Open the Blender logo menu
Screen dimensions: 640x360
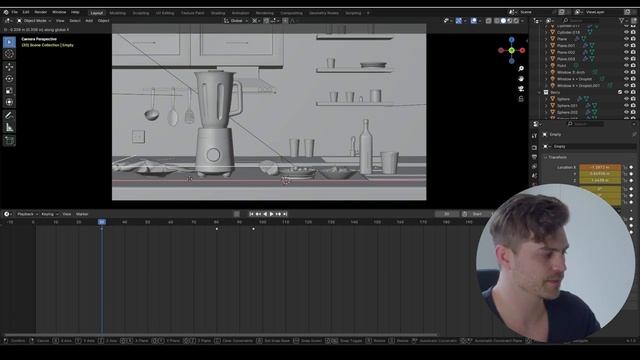point(6,12)
